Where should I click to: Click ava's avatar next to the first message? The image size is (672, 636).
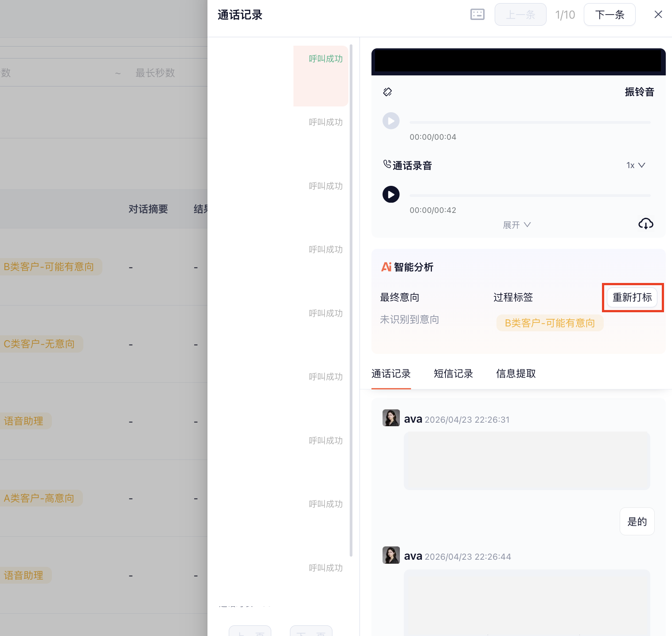(391, 417)
